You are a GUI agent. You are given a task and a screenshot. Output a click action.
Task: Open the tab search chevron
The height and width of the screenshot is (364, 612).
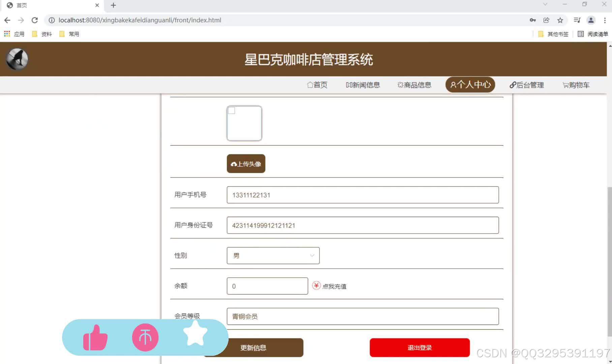coord(545,4)
